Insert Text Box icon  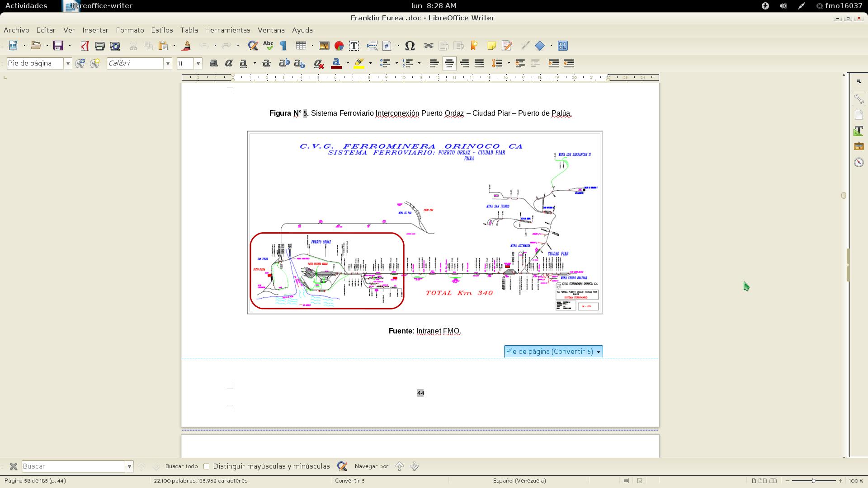(354, 46)
